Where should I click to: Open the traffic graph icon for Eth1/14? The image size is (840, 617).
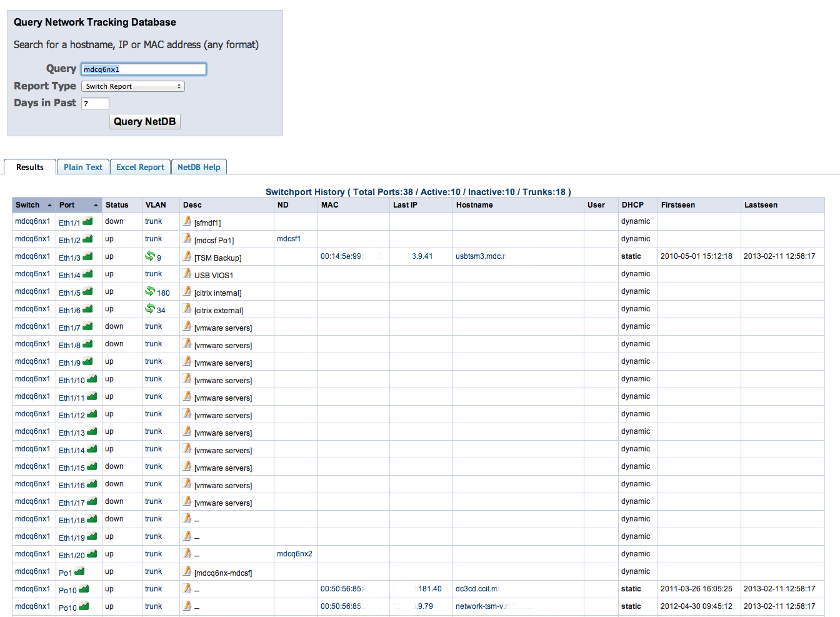click(x=92, y=449)
